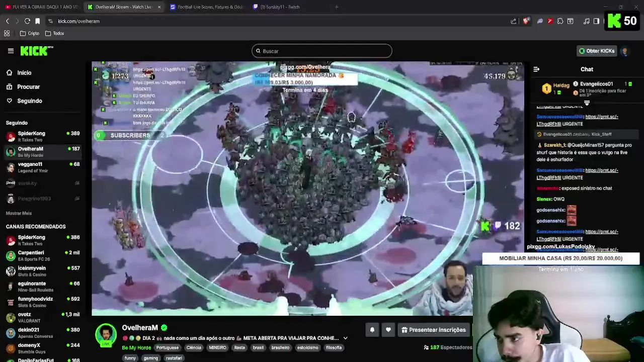The width and height of the screenshot is (644, 362).
Task: Open recommended channel domenyX
Action: 43,348
